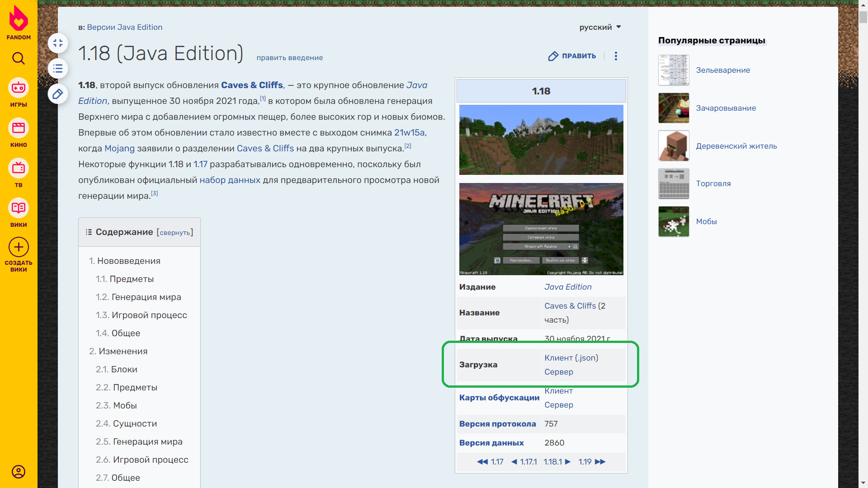
Task: Open the user profile avatar icon
Action: click(19, 472)
